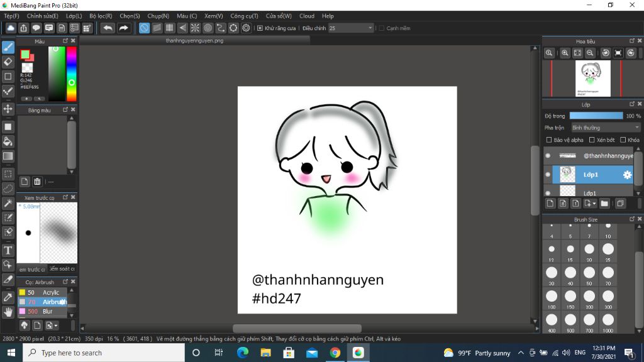Enable parallel lines snap guide
Image resolution: width=644 pixels, height=362 pixels.
[x=157, y=28]
